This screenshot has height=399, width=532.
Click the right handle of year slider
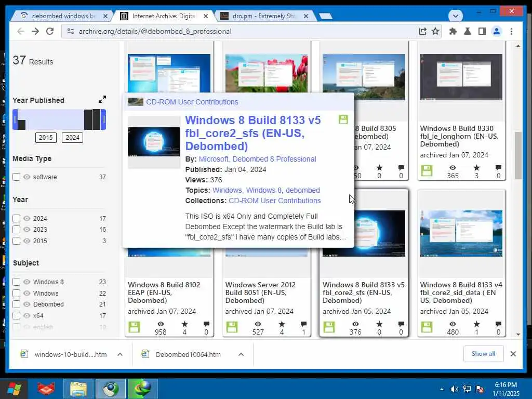click(x=103, y=119)
